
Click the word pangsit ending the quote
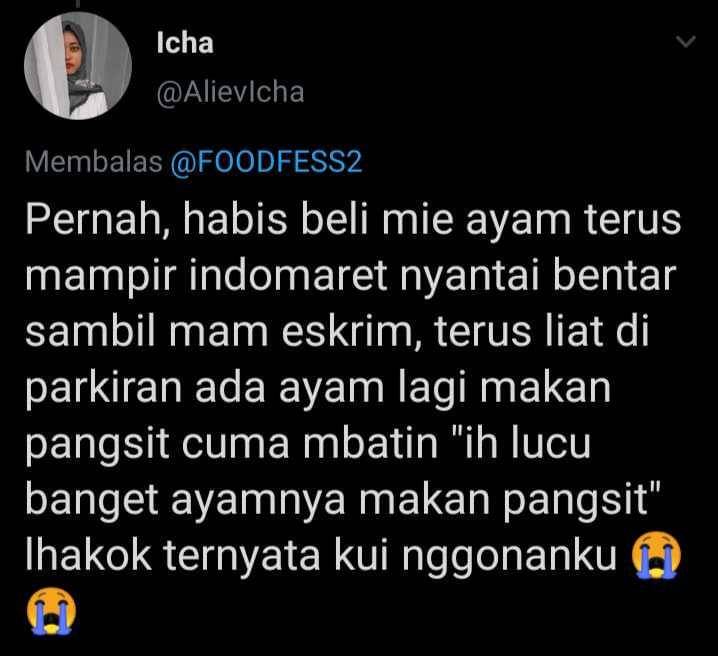(582, 500)
